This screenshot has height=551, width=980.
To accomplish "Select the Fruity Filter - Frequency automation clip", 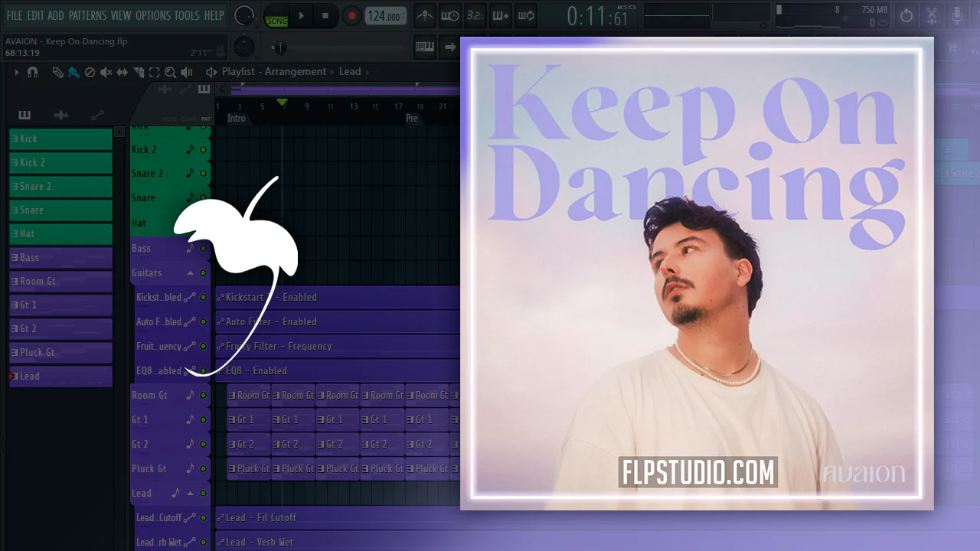I will pyautogui.click(x=338, y=347).
